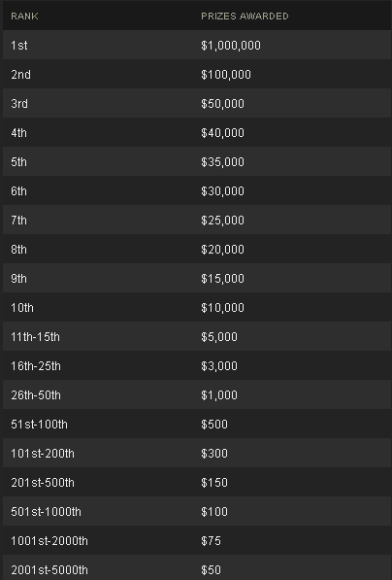Click the RANK column header
Viewport: 392px width, 580px height.
(x=24, y=17)
